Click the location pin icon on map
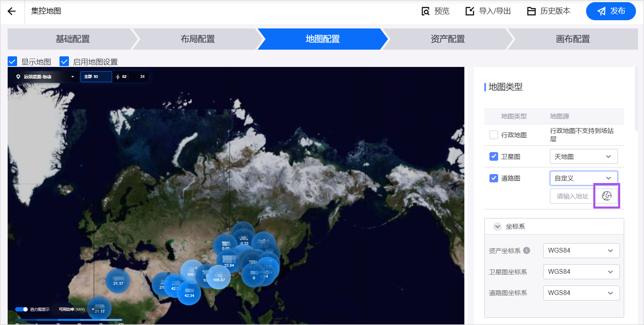 (x=18, y=77)
